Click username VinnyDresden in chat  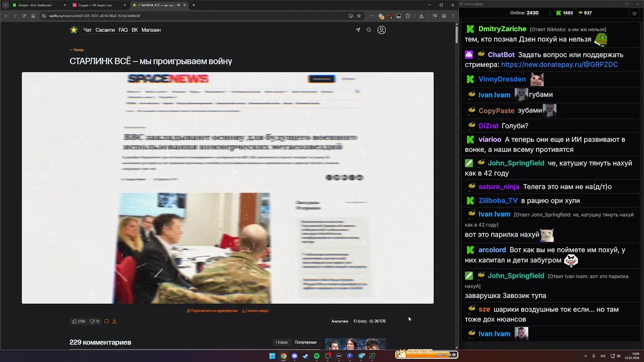click(x=502, y=79)
